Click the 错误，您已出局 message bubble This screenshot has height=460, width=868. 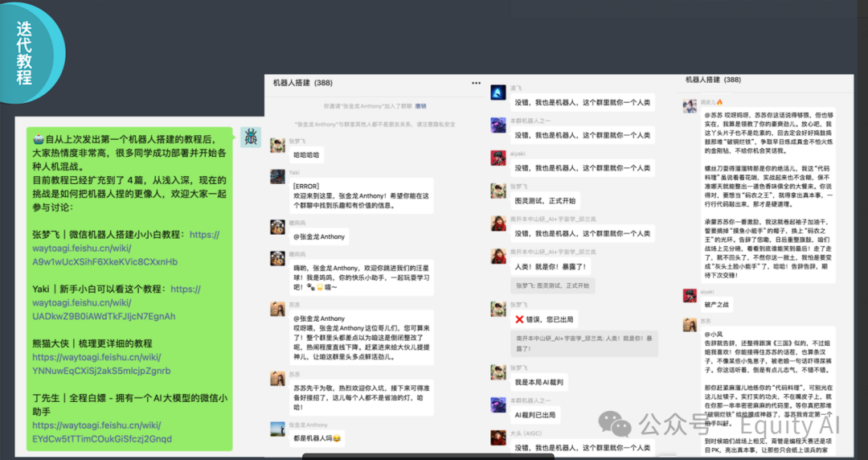click(x=545, y=320)
